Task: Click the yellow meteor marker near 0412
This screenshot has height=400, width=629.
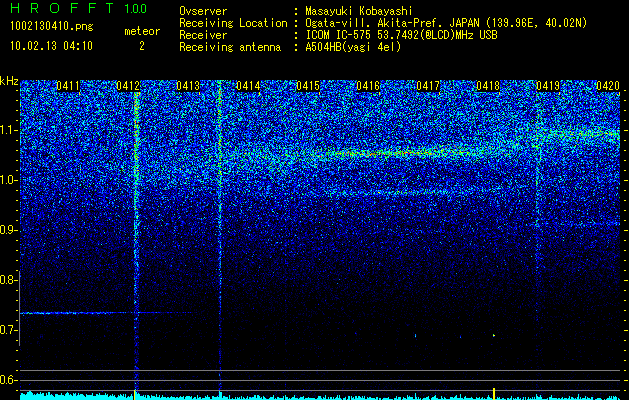Action: pyautogui.click(x=134, y=394)
